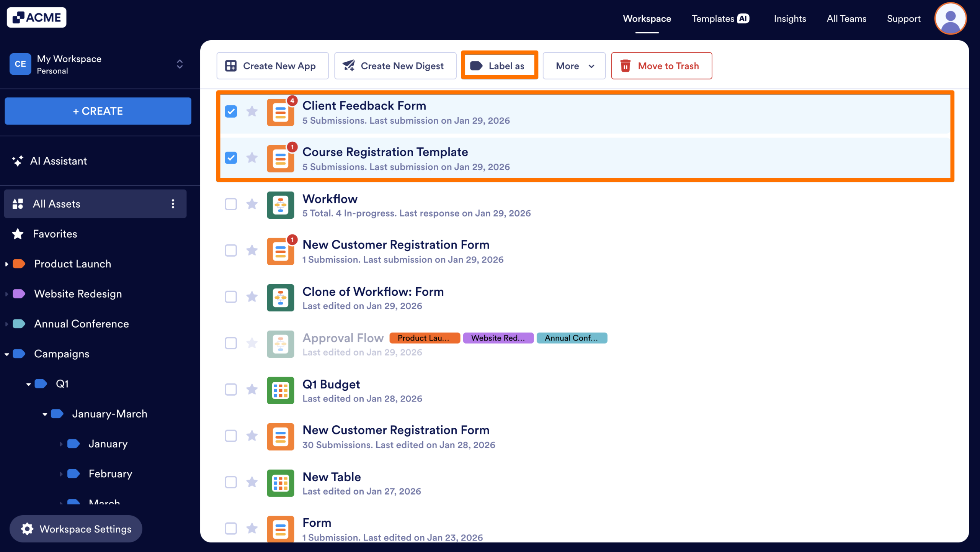Screen dimensions: 980x552
Task: Click the ACME logo
Action: pos(36,18)
